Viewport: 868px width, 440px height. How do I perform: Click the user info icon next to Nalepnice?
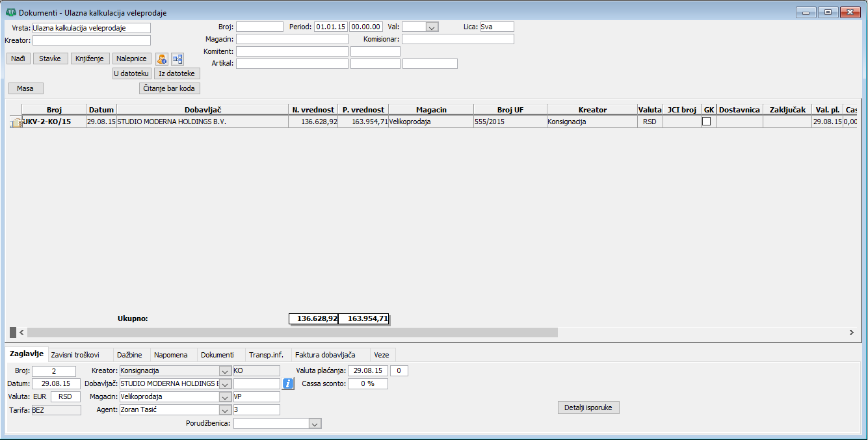(x=162, y=58)
